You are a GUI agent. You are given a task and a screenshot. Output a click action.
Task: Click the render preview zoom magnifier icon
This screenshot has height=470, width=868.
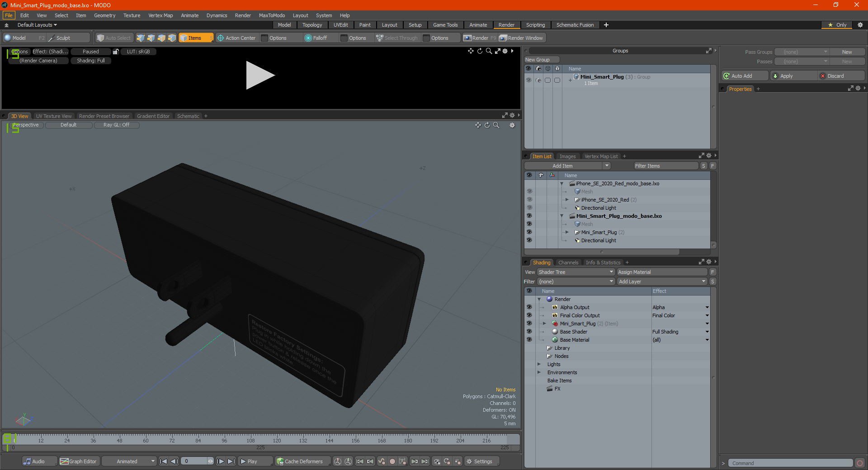(489, 51)
